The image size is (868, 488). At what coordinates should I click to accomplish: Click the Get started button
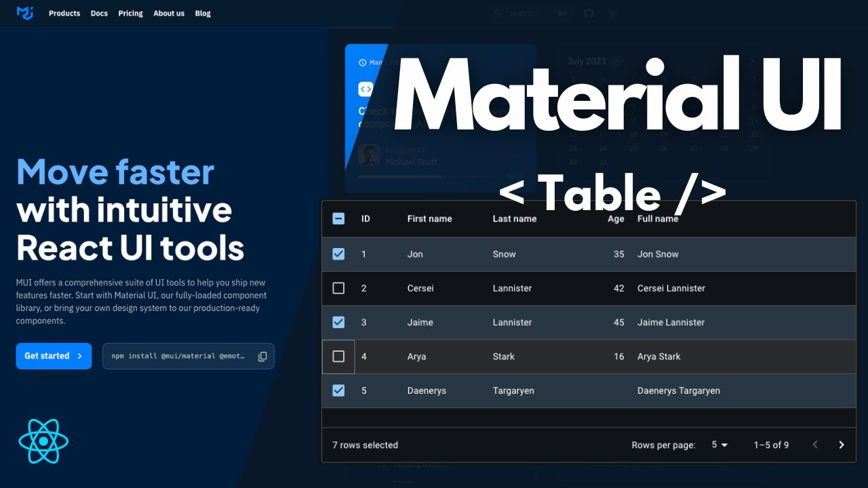coord(54,356)
